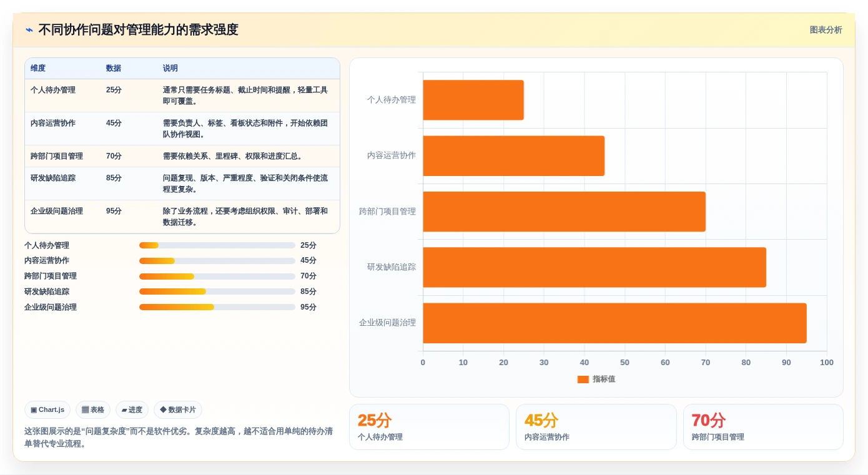This screenshot has width=868, height=475.
Task: Click the title 不同协作问题对管理能力的需求强度
Action: tap(138, 30)
